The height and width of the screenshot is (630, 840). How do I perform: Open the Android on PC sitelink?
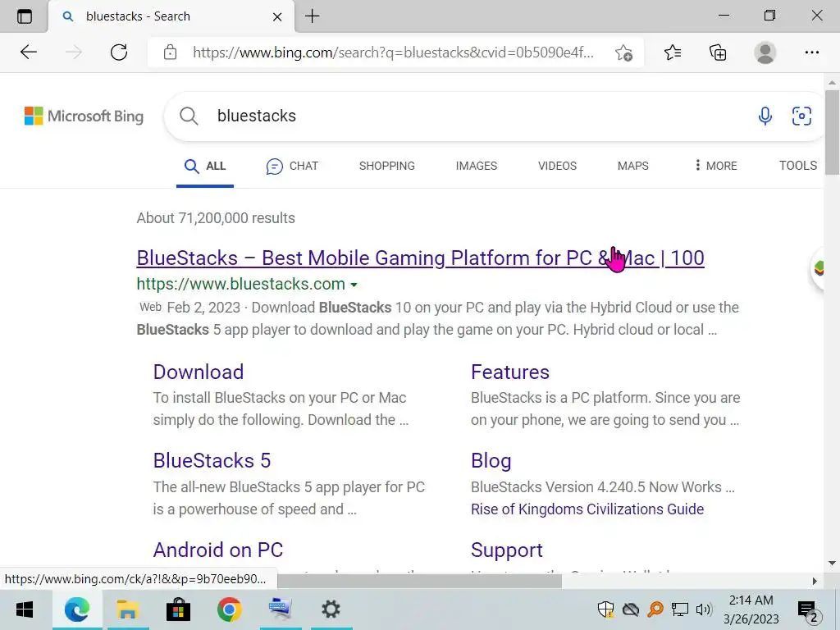click(218, 550)
